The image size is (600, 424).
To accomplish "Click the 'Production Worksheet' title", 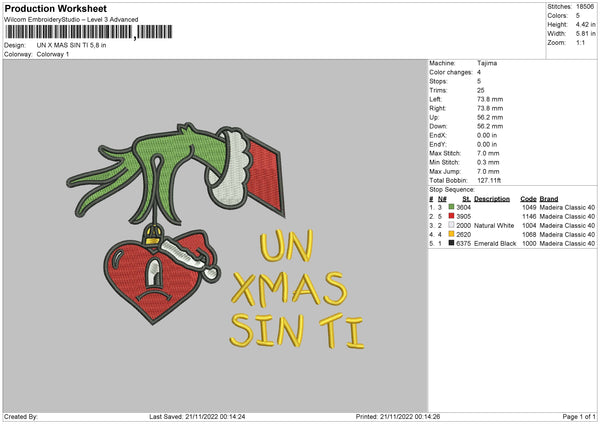I will coord(56,8).
